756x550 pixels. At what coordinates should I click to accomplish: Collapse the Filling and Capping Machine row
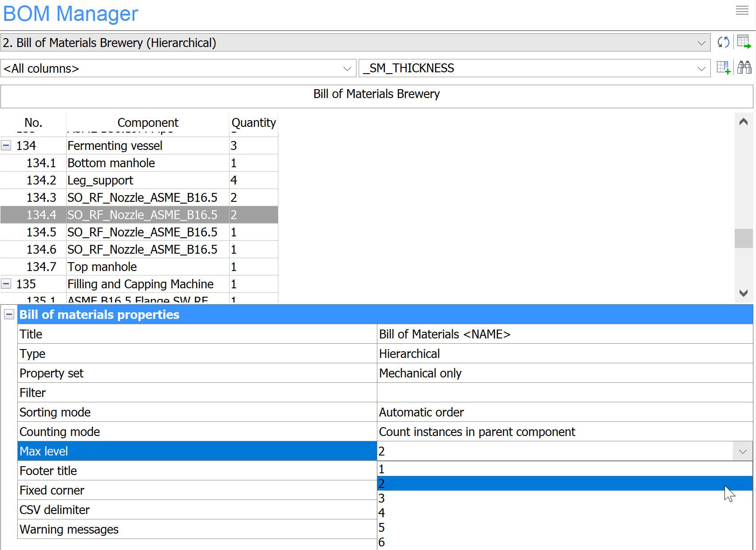pyautogui.click(x=6, y=284)
